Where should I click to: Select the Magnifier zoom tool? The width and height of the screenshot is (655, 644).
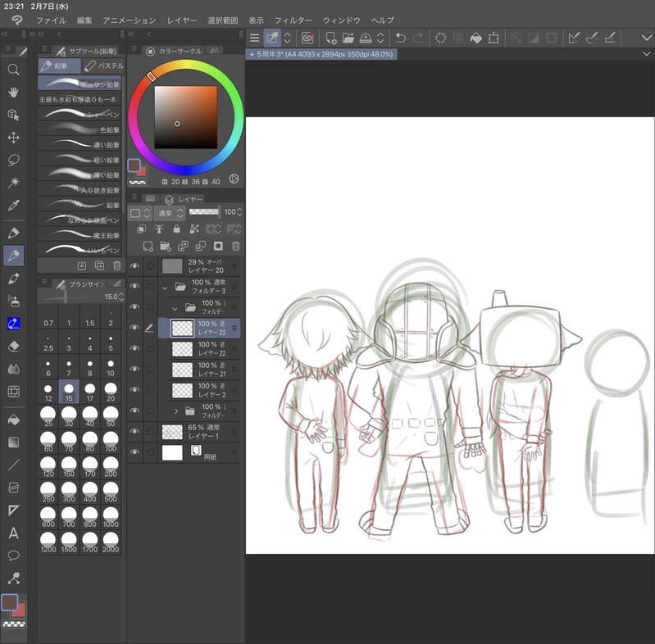click(13, 70)
